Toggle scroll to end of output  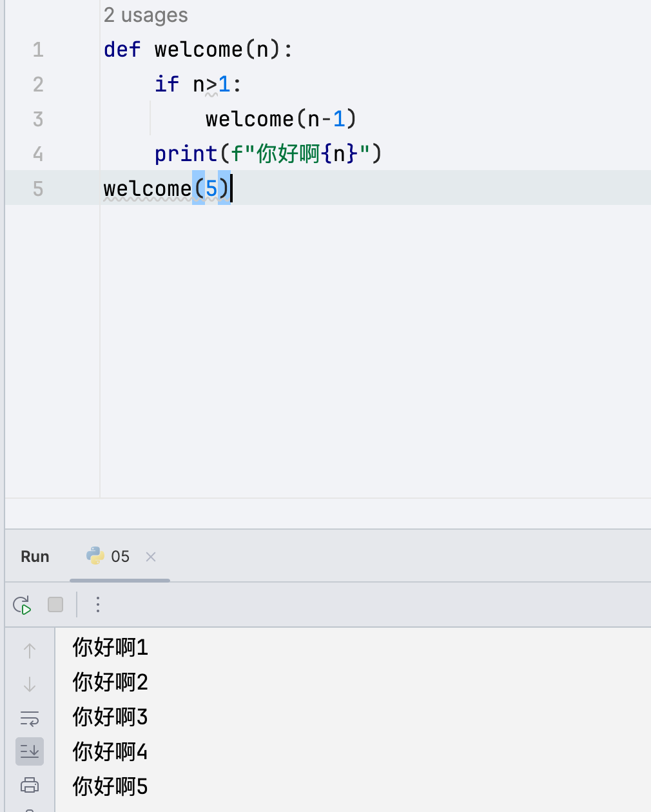pos(30,751)
